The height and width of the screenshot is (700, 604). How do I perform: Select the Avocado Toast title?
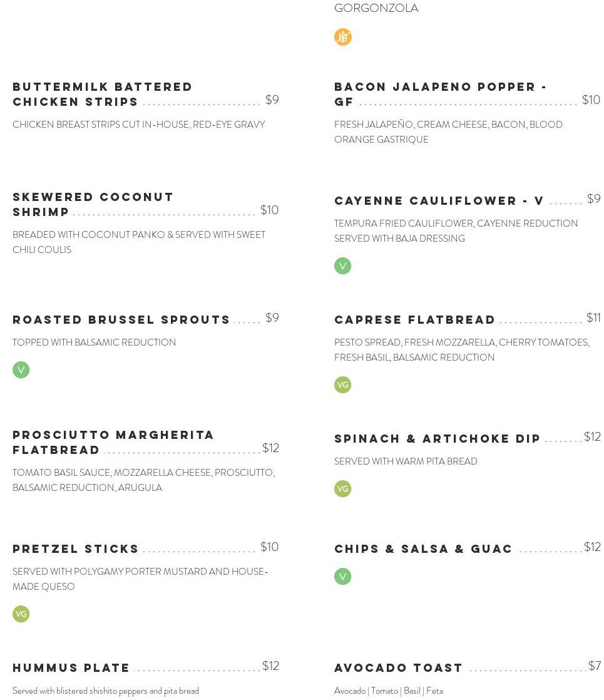399,668
